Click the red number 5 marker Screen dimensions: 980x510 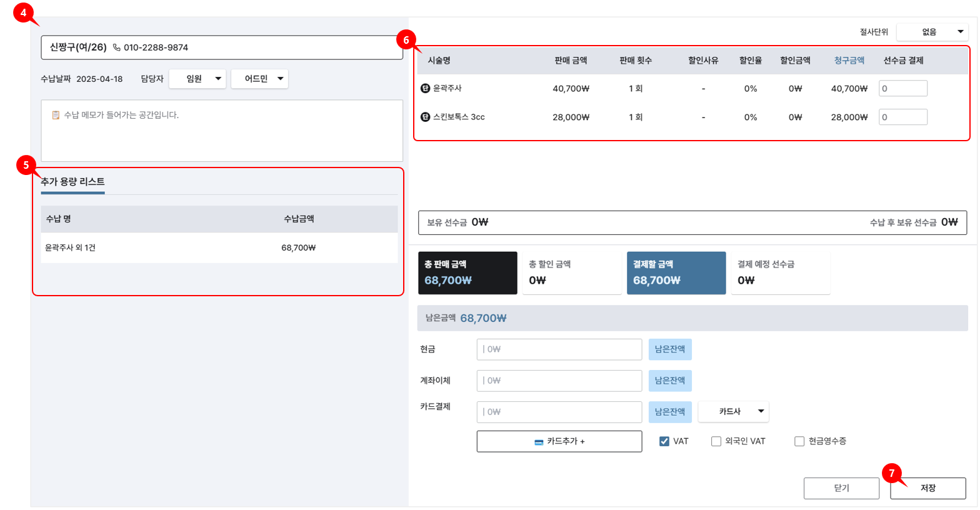click(26, 165)
